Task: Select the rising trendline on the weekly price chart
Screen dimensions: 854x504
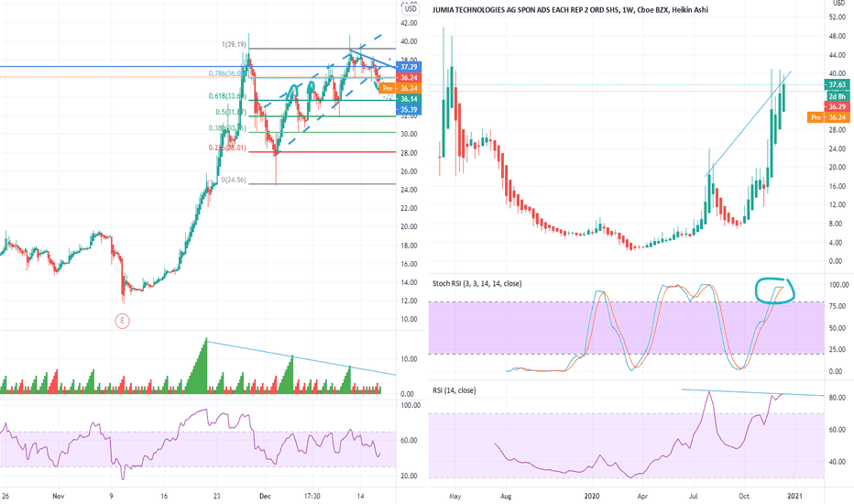Action: pyautogui.click(x=749, y=123)
